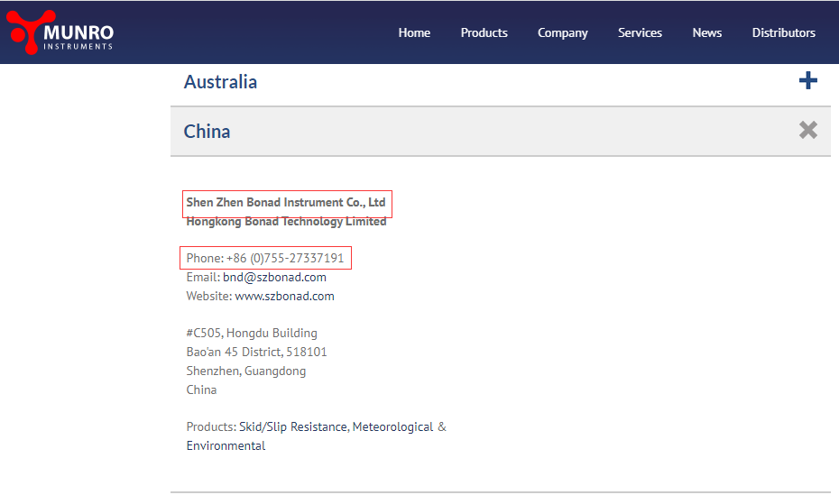Click the Australia heading text
The width and height of the screenshot is (839, 504).
[220, 82]
